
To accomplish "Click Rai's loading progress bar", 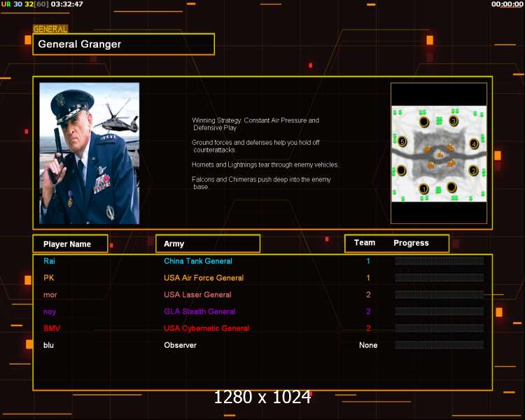I will point(440,261).
